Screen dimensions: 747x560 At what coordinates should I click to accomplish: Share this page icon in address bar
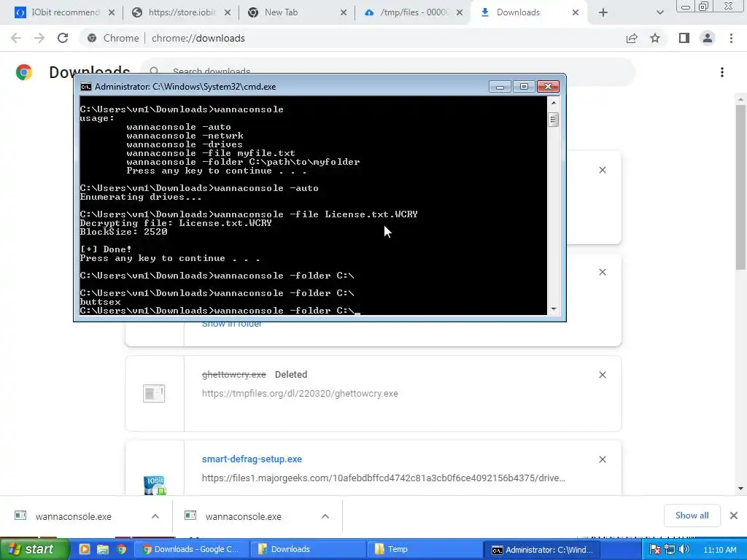[632, 38]
